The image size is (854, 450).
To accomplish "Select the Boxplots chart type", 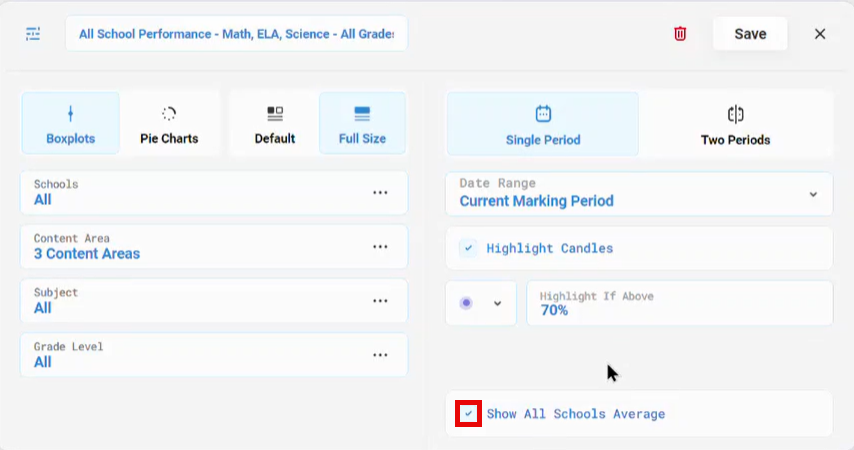I will (70, 124).
